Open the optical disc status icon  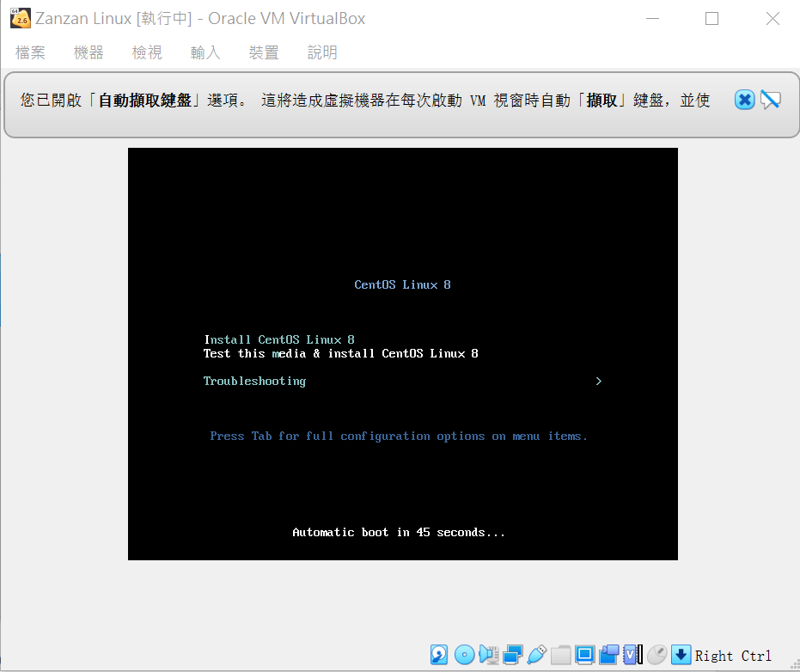tap(464, 655)
